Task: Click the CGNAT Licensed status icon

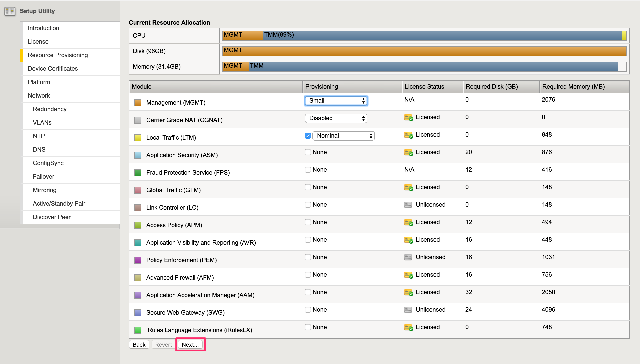Action: [409, 117]
